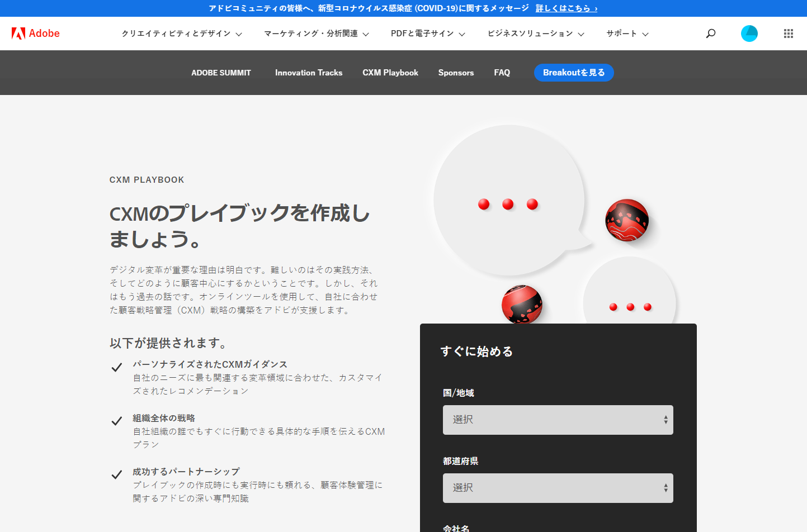
Task: Click 組織全体の戦略 text
Action: pyautogui.click(x=164, y=418)
